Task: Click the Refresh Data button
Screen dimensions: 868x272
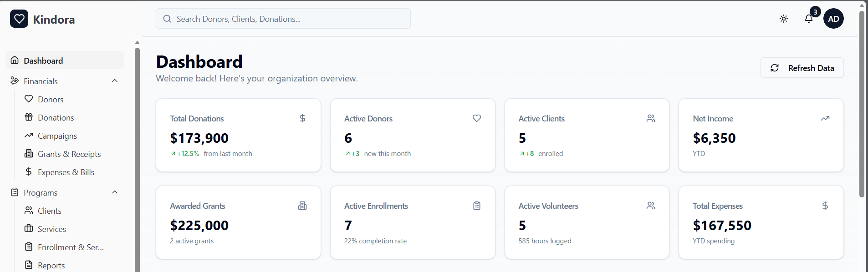Action: point(802,68)
